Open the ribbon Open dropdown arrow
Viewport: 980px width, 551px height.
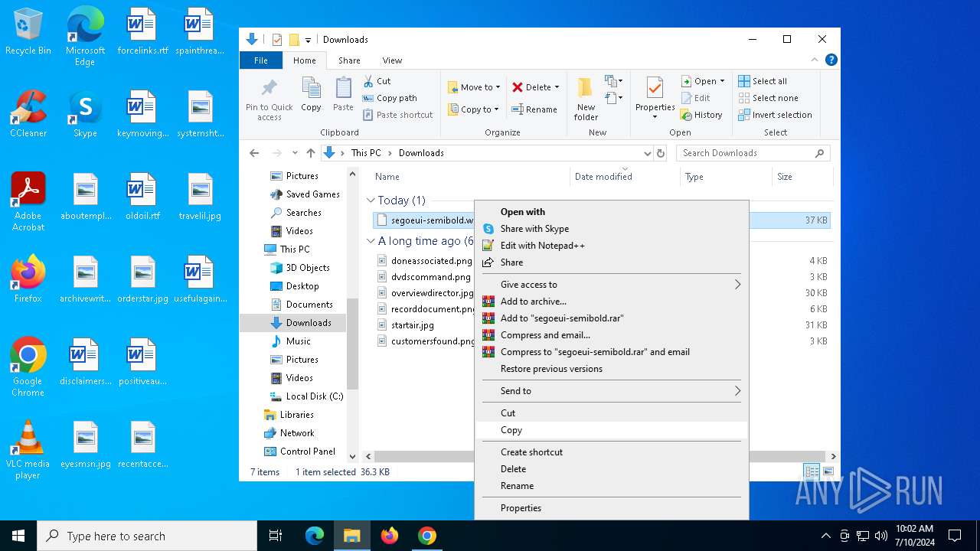[x=722, y=81]
